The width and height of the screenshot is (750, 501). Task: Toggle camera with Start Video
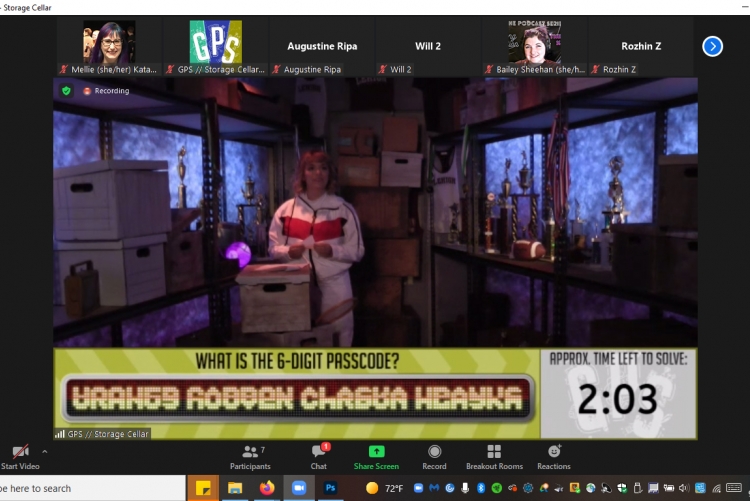coord(19,456)
